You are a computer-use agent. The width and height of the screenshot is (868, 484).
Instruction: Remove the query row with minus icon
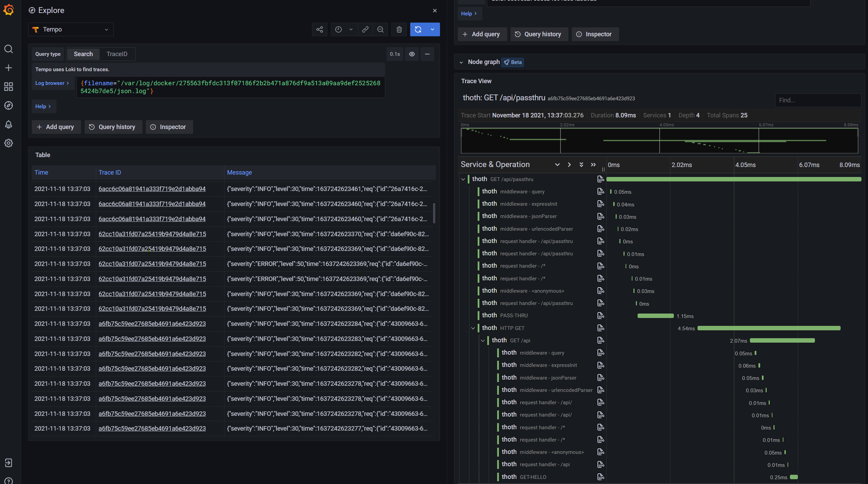click(x=427, y=54)
